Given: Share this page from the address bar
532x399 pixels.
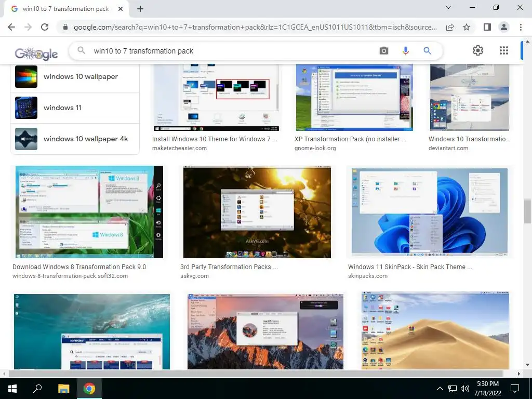Looking at the screenshot, I should (450, 27).
